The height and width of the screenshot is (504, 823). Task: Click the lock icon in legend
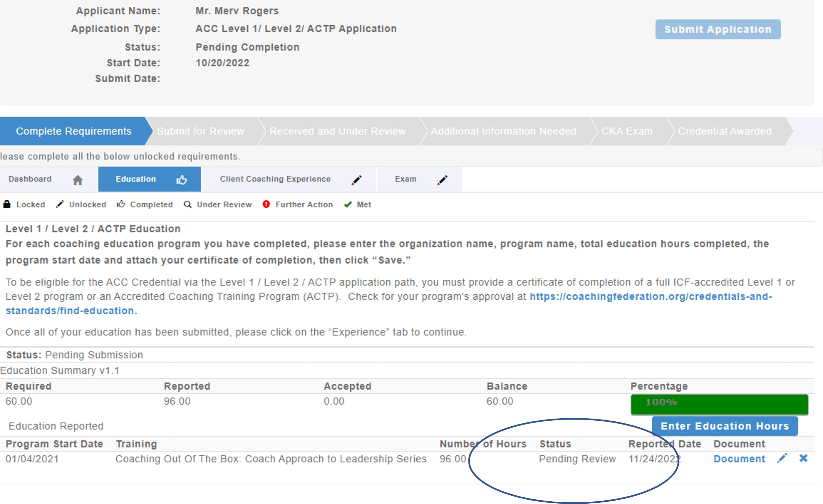7,204
